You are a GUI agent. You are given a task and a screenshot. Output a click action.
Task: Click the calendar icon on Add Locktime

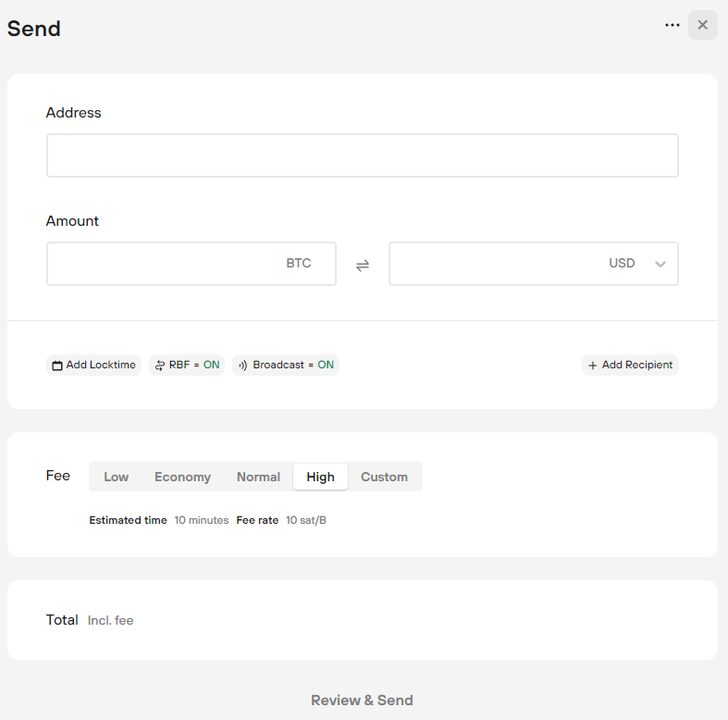57,366
